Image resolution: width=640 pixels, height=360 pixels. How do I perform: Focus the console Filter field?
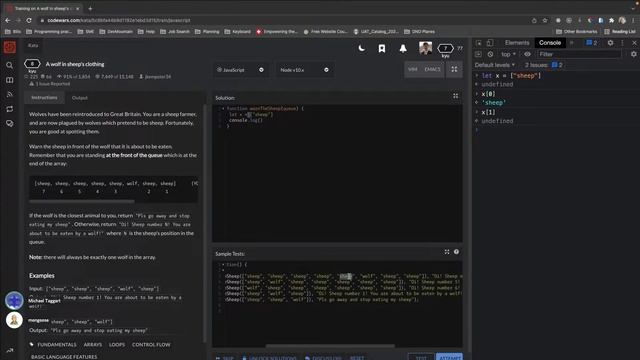point(579,54)
